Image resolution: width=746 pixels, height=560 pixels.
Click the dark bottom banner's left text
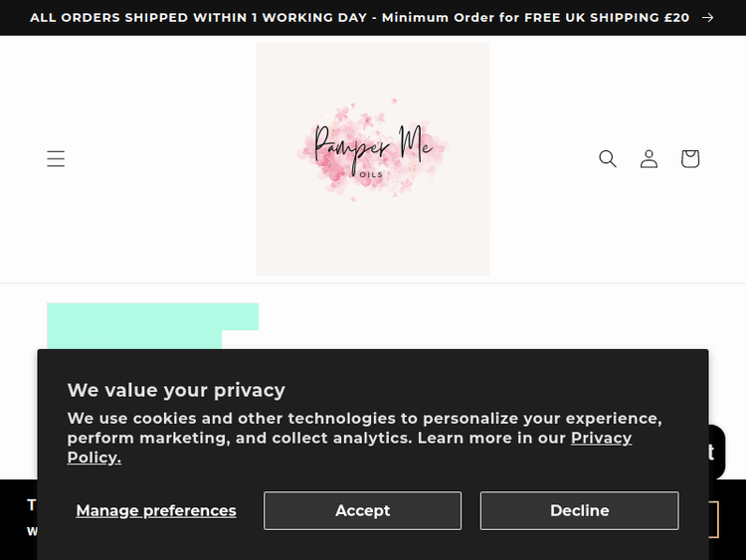31,505
